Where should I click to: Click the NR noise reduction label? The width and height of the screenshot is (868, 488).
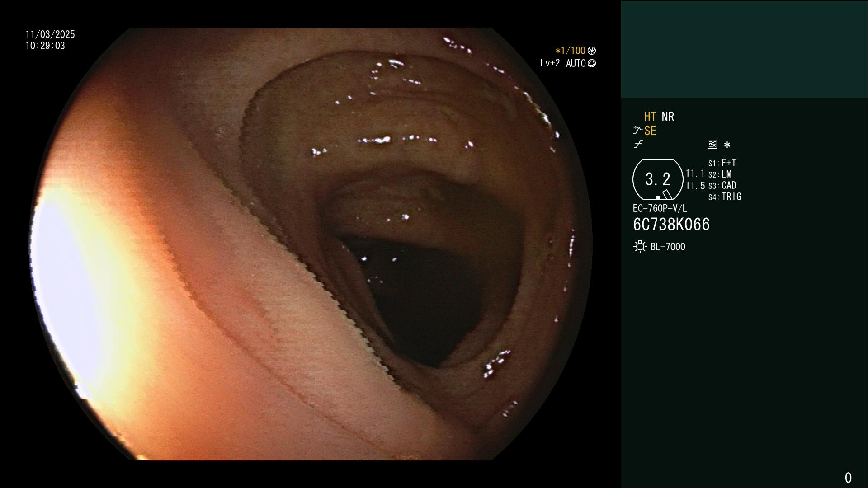[668, 117]
